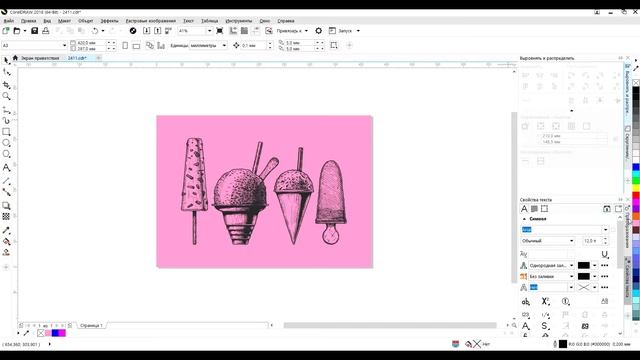Select the Smart Fill tool

point(6,252)
